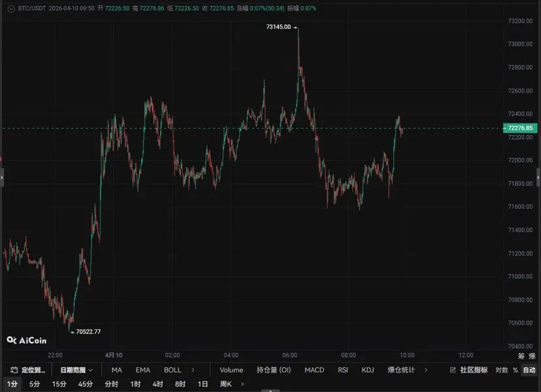The width and height of the screenshot is (541, 392).
Task: Select the 周K timeframe tab
Action: 226,384
